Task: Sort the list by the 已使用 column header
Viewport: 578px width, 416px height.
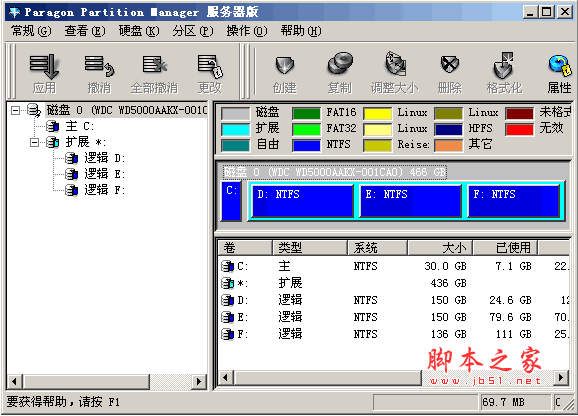Action: (x=505, y=248)
